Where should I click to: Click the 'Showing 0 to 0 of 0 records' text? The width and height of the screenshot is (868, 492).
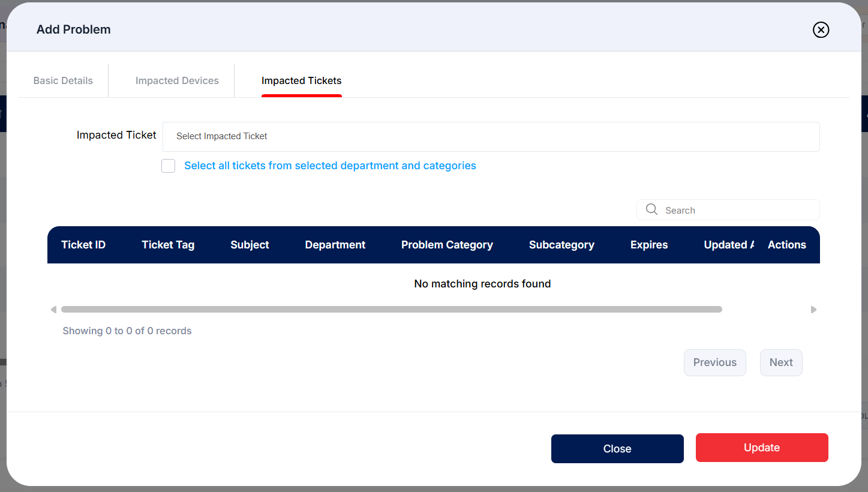[x=127, y=331]
